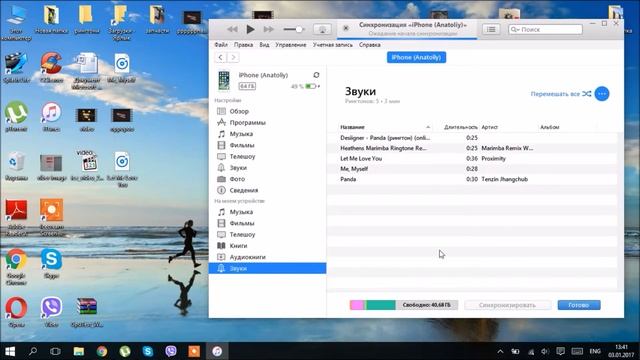
Task: Open the Справка menu
Action: (x=370, y=45)
